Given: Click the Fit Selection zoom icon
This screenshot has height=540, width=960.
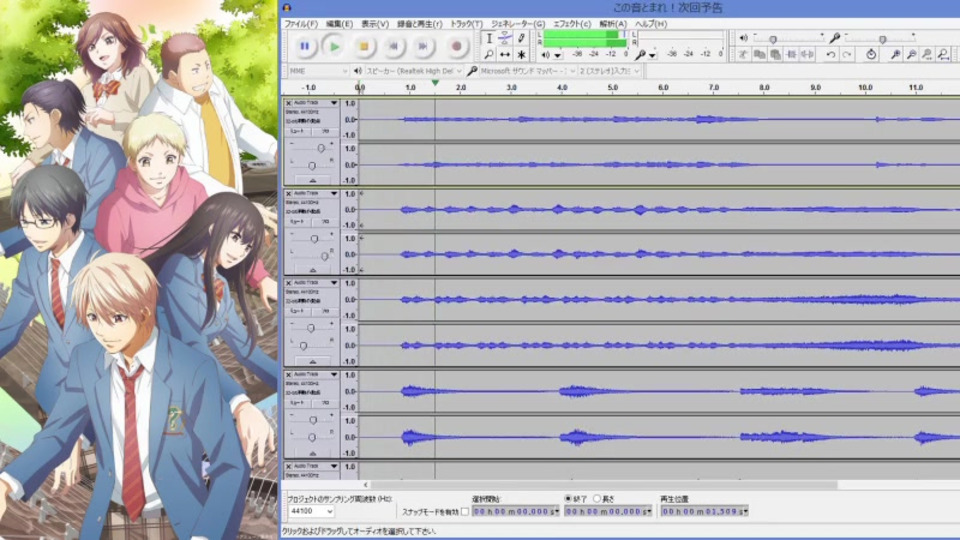Looking at the screenshot, I should click(927, 54).
